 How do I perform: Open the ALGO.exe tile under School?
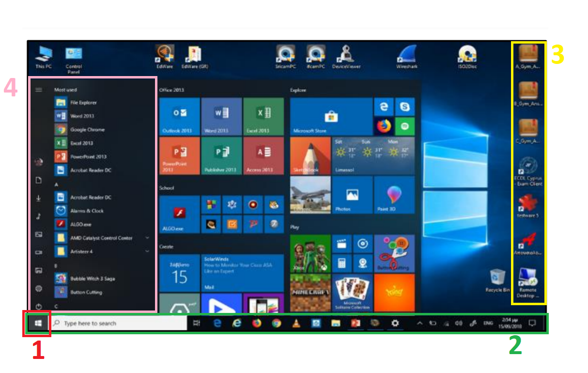tap(179, 215)
